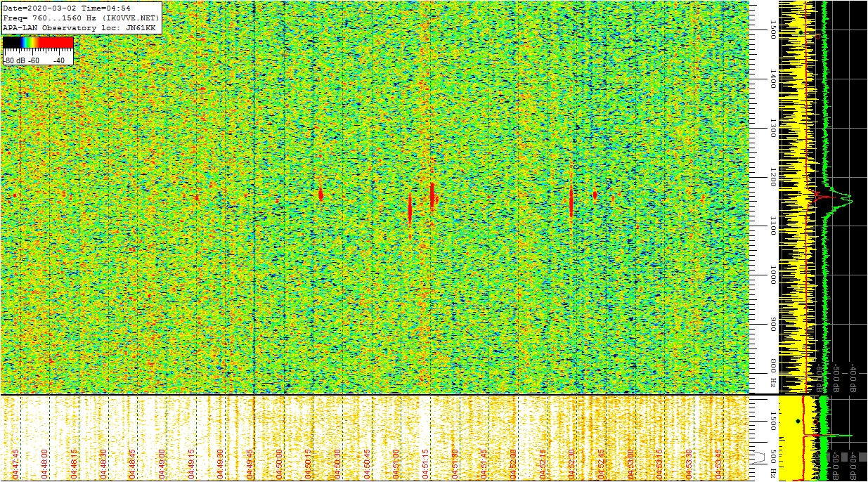
Task: Select the 04:52:30 time marker
Action: [573, 463]
